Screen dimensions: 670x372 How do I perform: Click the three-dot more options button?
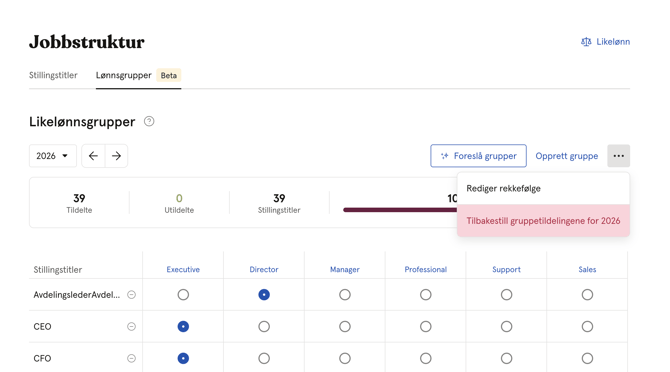pos(618,156)
